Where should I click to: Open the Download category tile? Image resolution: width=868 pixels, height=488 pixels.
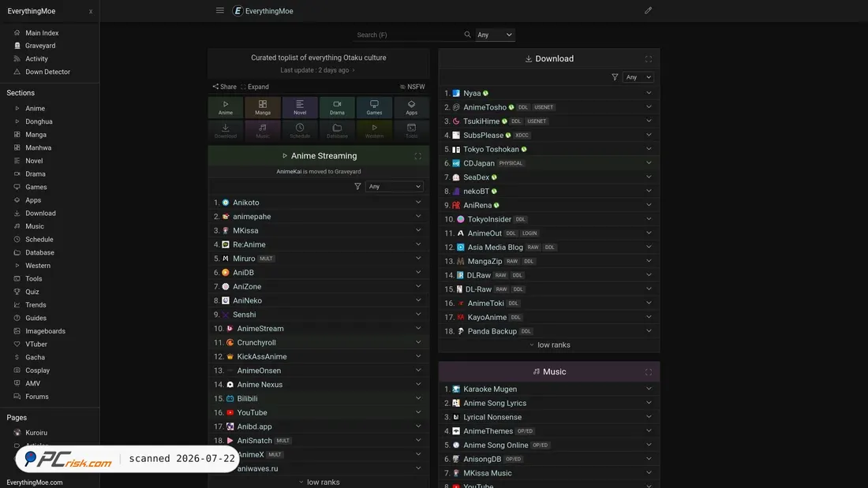point(226,131)
